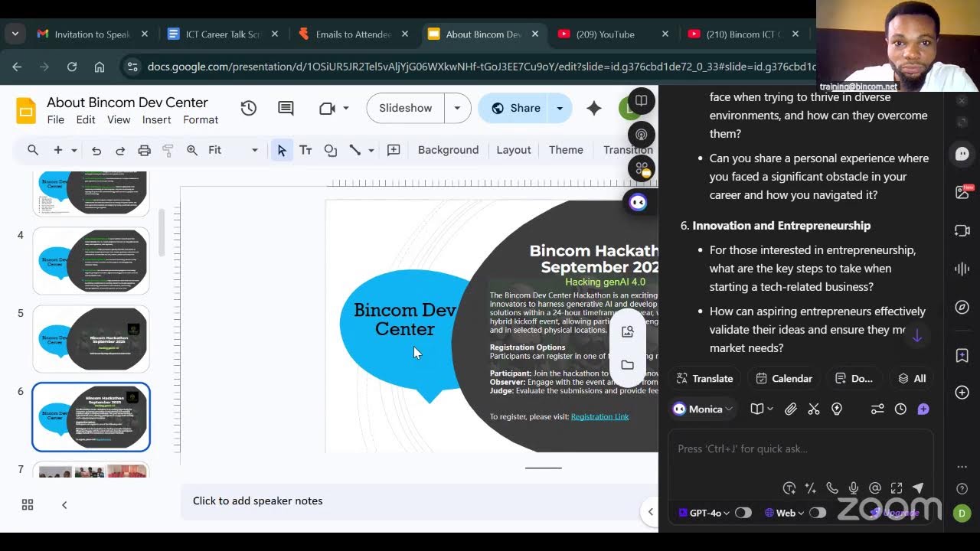This screenshot has height=551, width=980.
Task: Undo the last action in Slides toolbar
Action: coord(96,150)
